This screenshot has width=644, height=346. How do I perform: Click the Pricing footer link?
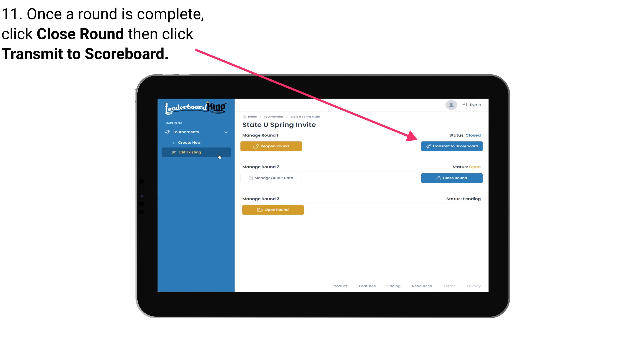pyautogui.click(x=393, y=286)
